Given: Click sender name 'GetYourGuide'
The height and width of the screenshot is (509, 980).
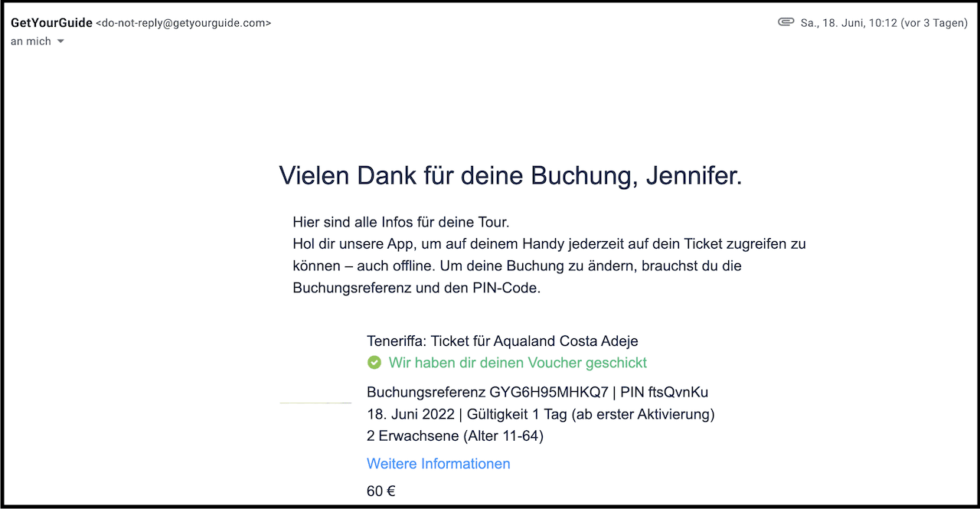Looking at the screenshot, I should (51, 23).
